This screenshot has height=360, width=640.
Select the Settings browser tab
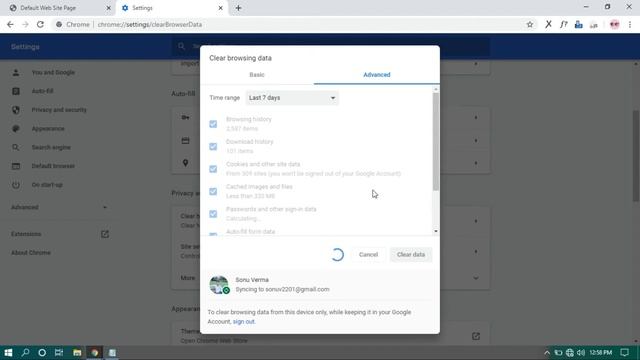(x=171, y=8)
